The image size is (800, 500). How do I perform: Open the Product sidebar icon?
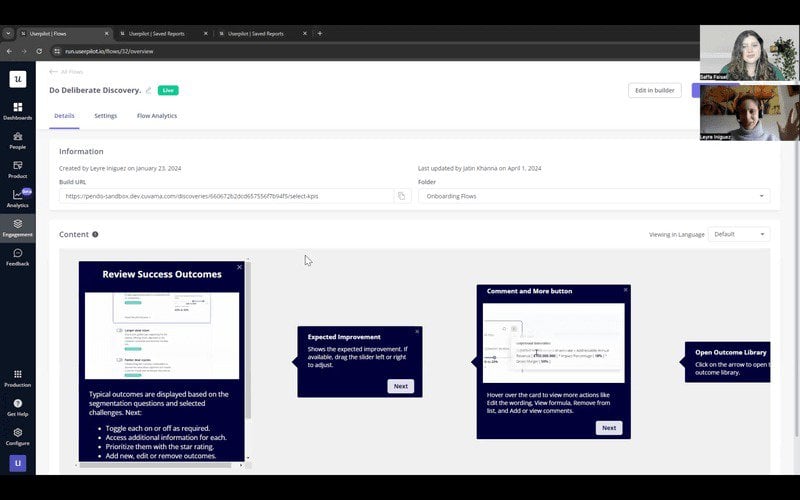[x=17, y=167]
